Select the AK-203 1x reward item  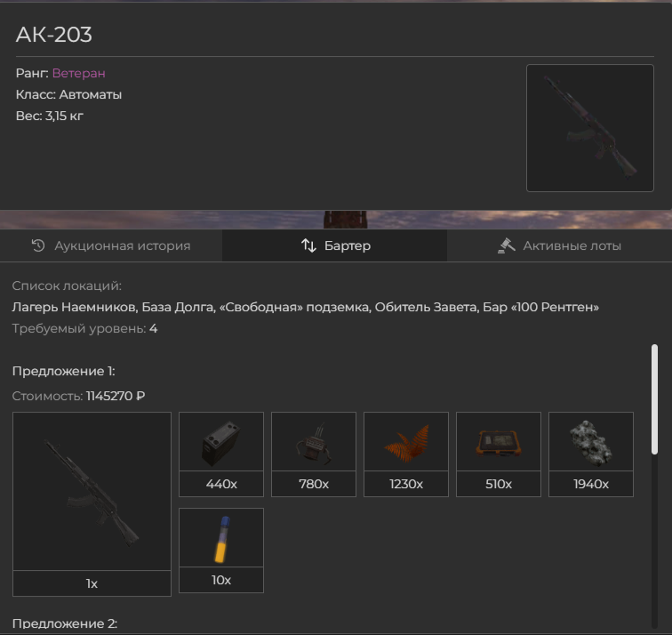tap(92, 504)
